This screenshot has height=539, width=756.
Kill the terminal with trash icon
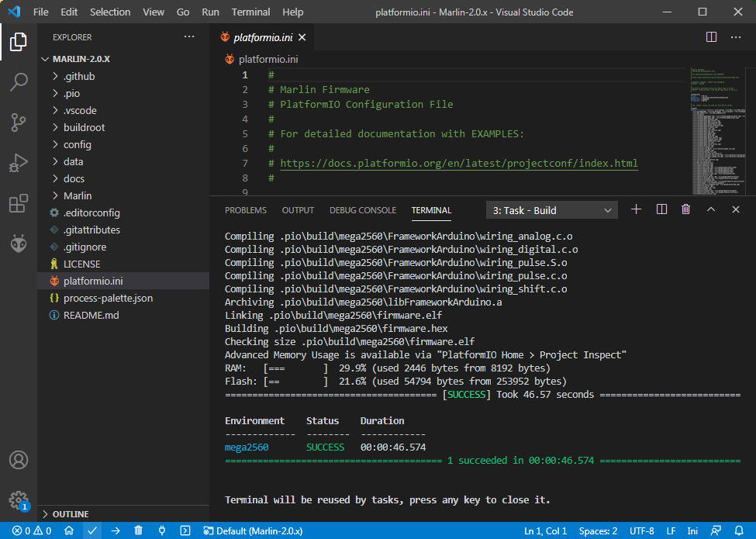685,209
